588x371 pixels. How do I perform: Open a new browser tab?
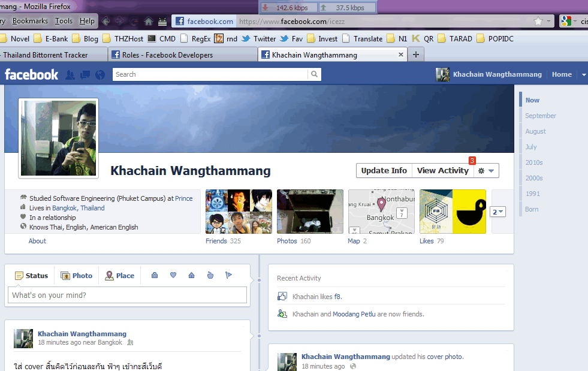(416, 55)
